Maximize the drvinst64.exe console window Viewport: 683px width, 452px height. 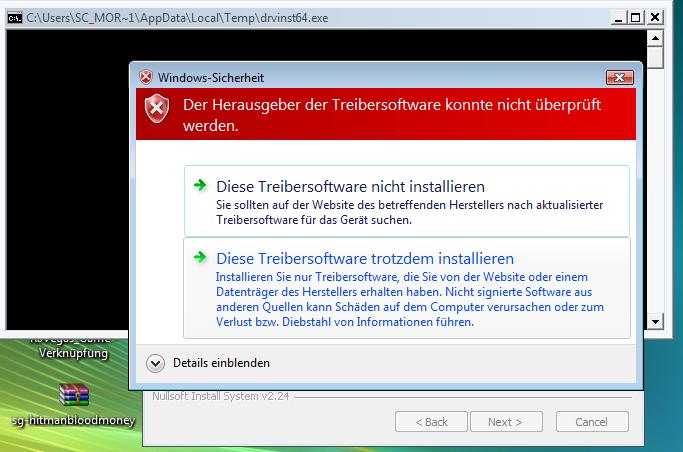pyautogui.click(x=636, y=18)
